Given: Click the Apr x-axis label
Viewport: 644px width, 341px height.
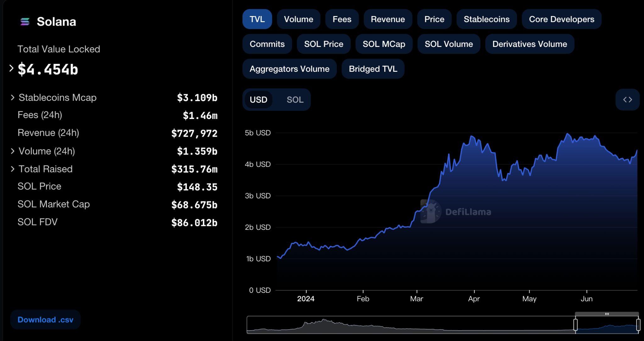Looking at the screenshot, I should (x=474, y=298).
